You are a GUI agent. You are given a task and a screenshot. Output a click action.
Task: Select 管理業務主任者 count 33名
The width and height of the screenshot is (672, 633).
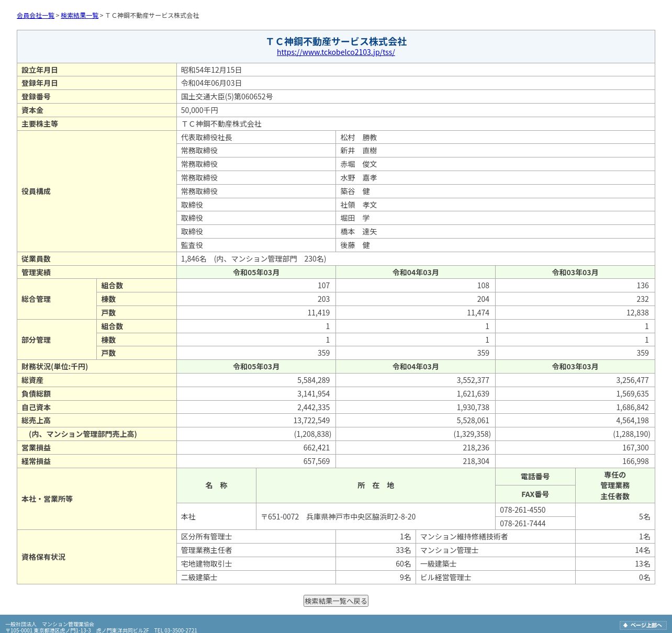403,550
